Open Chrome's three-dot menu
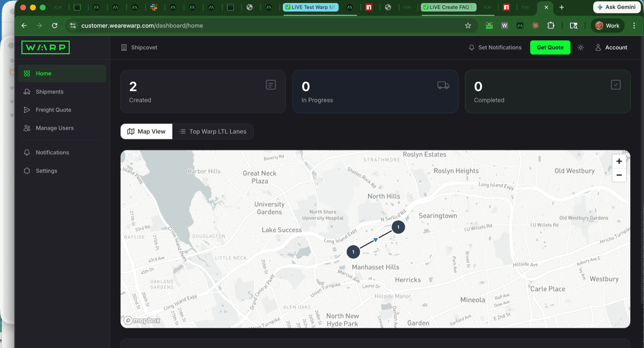 (x=634, y=25)
